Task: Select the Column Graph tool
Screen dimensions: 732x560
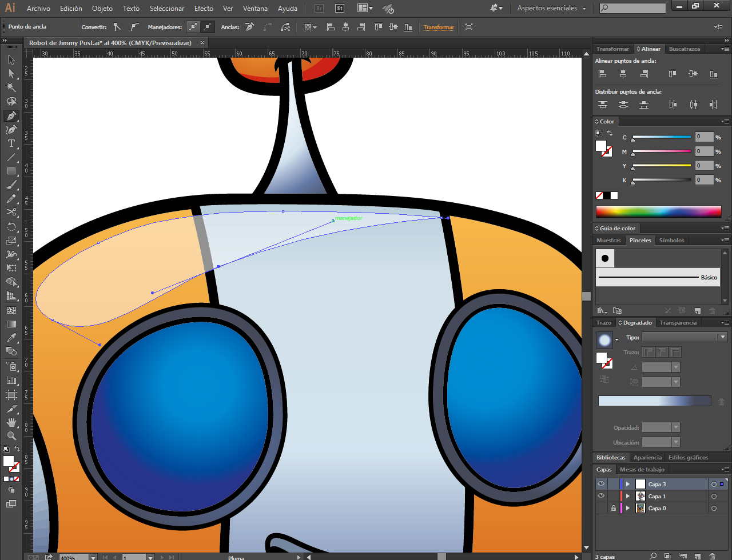Action: pos(11,380)
